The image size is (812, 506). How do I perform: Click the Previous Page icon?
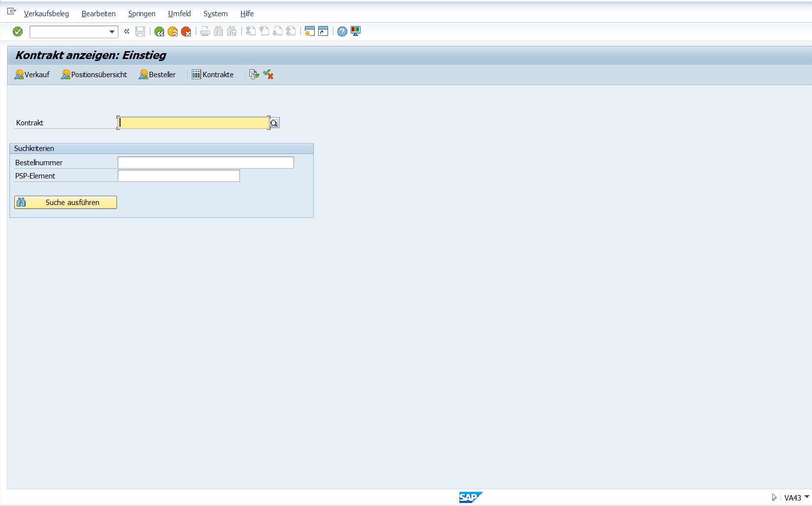[x=264, y=31]
